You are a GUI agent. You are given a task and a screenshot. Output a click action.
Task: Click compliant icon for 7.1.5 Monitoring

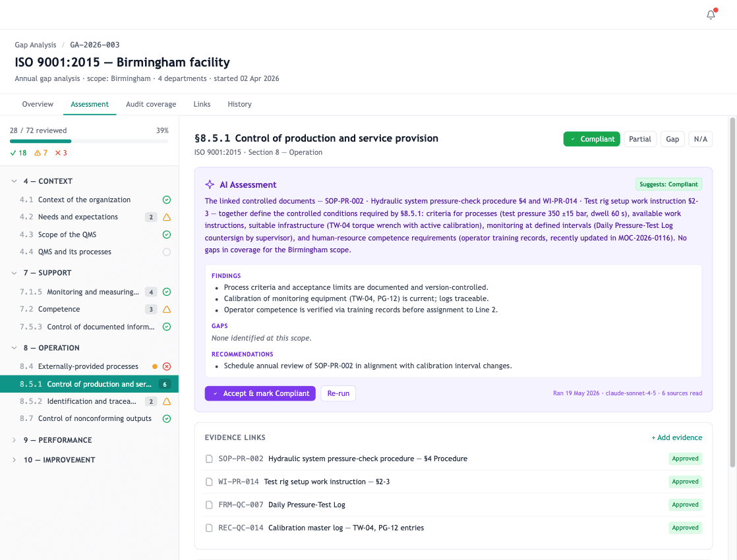[166, 292]
